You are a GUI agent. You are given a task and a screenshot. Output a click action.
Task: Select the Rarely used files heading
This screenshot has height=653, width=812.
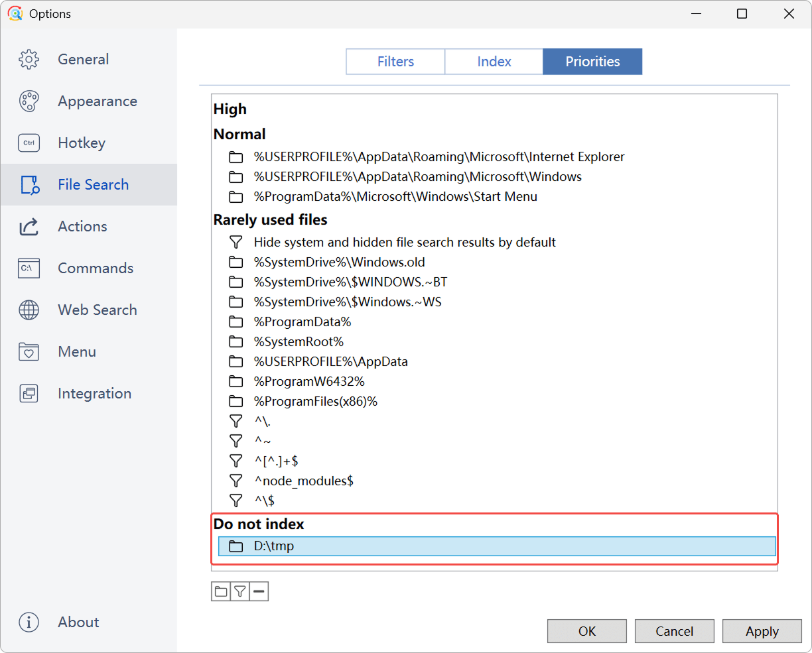[271, 220]
